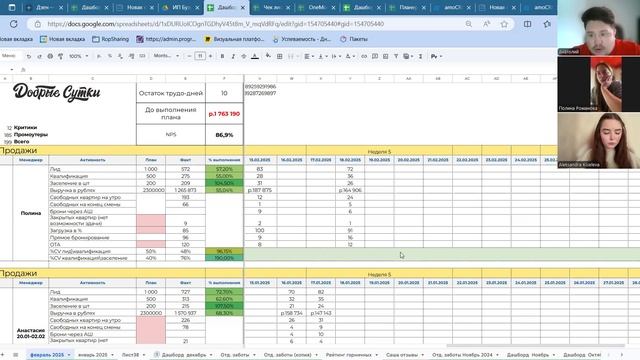Toggle italic formatting
This screenshot has height=360, width=640.
point(233,56)
